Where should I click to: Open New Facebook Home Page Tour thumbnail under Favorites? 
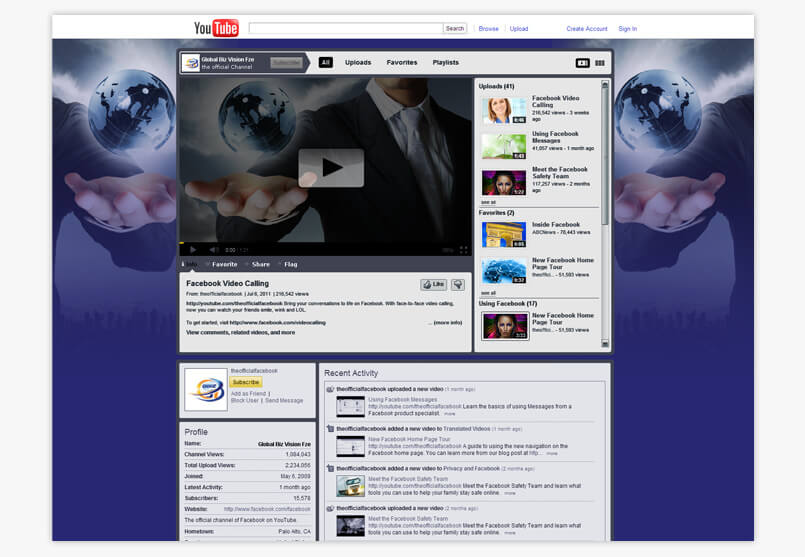[504, 271]
